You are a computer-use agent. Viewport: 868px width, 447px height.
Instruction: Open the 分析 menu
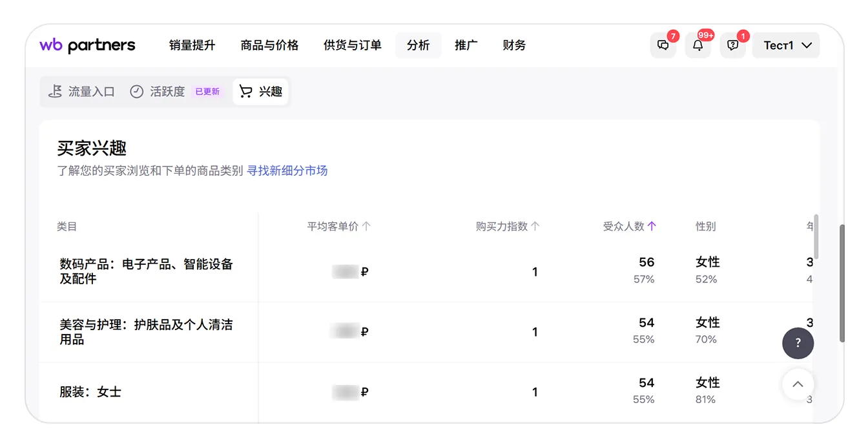tap(418, 45)
